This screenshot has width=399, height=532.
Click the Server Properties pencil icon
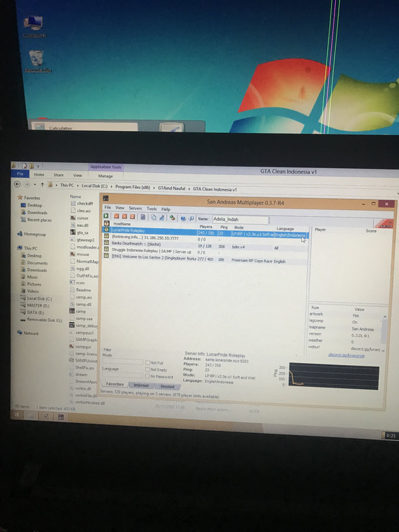click(x=162, y=217)
